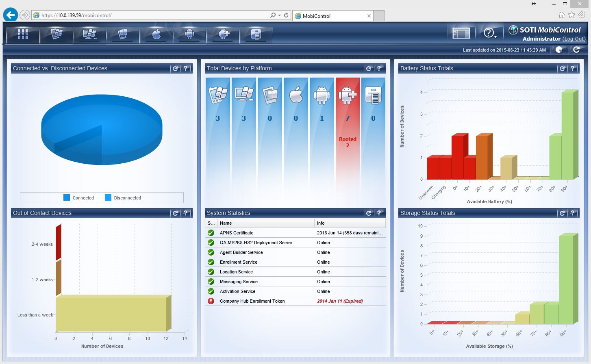This screenshot has width=591, height=364.
Task: Open help for Battery Status Totals
Action: pos(573,69)
